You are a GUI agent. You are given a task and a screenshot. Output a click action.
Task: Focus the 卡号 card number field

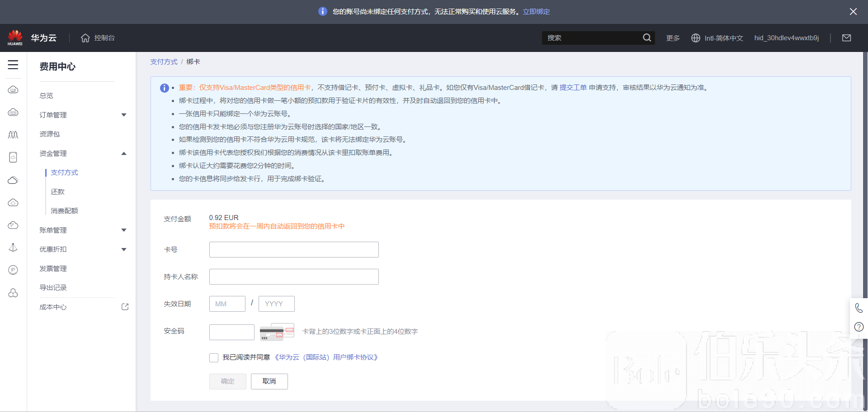tap(294, 249)
